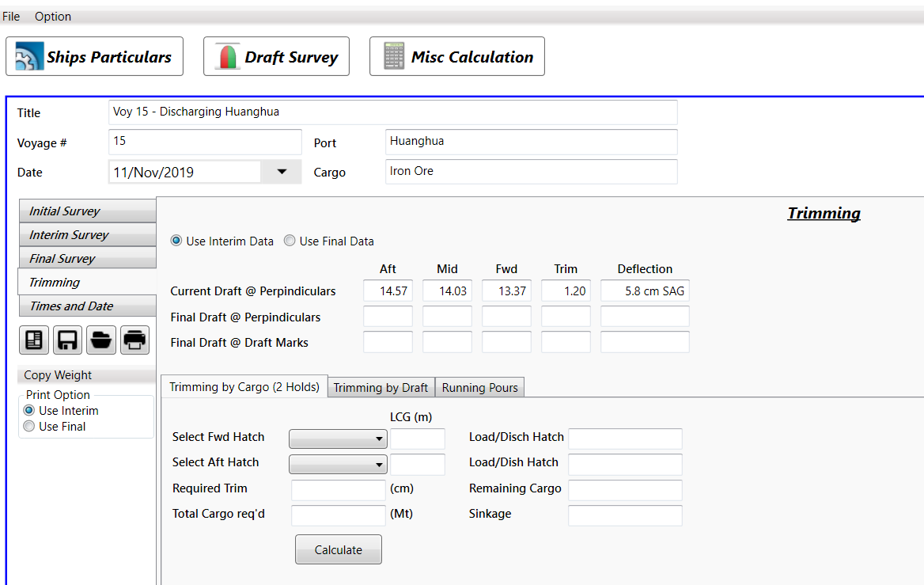The width and height of the screenshot is (924, 585).
Task: Click the Required Trim input field
Action: 338,490
